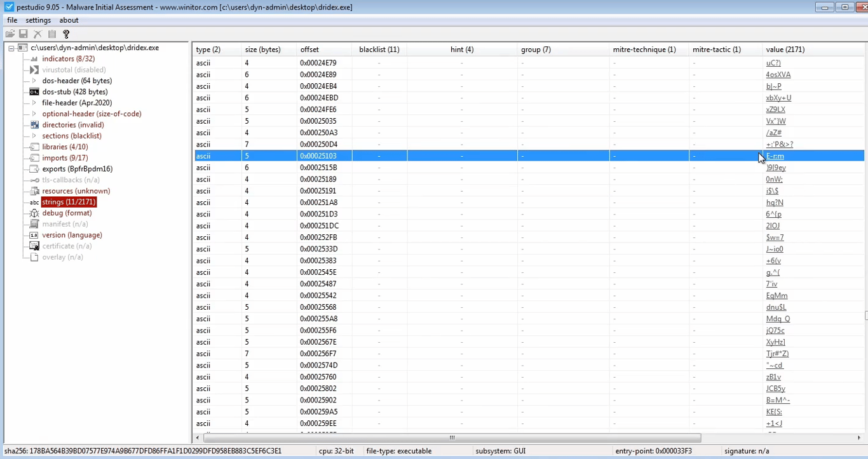Screen dimensions: 868x459
Task: Click the manifest document icon
Action: [x=34, y=224]
